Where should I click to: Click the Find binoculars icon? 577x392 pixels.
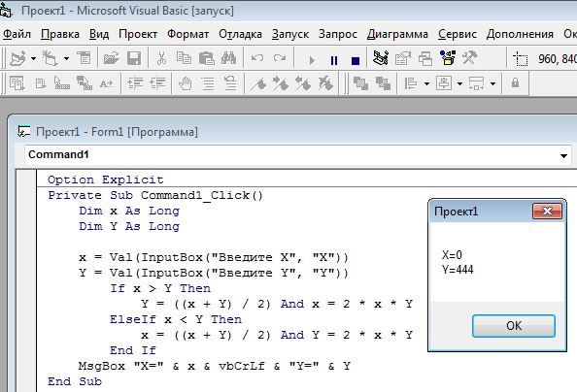228,58
